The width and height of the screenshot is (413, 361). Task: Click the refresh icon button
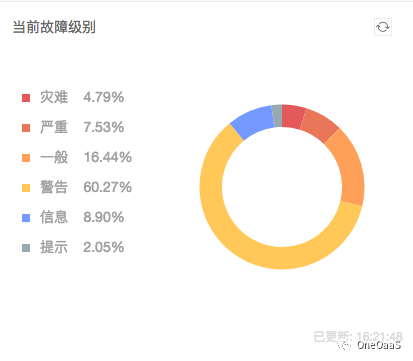[x=383, y=27]
